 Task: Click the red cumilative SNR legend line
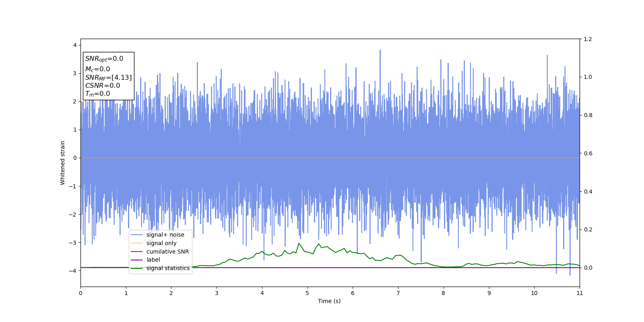pos(137,252)
